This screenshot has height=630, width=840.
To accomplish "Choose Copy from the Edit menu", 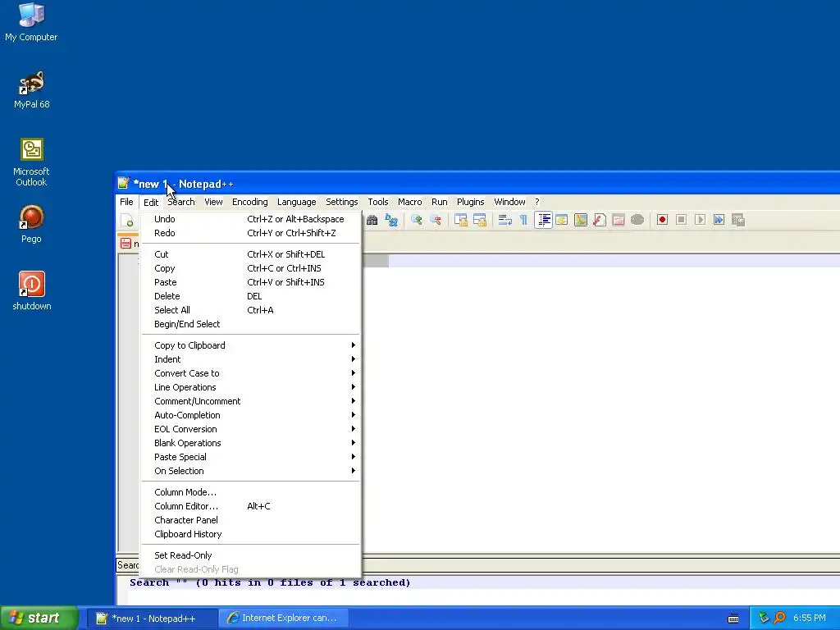I will (x=251, y=268).
